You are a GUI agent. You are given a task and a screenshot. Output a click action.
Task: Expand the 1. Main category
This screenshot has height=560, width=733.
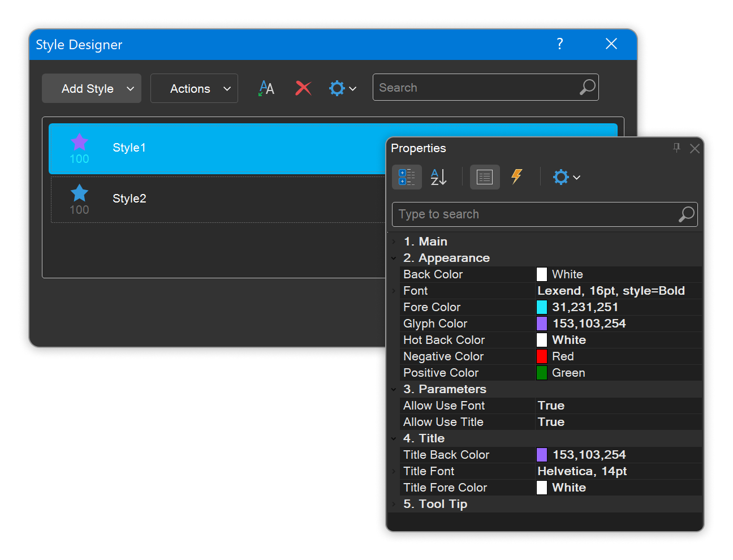pyautogui.click(x=394, y=242)
